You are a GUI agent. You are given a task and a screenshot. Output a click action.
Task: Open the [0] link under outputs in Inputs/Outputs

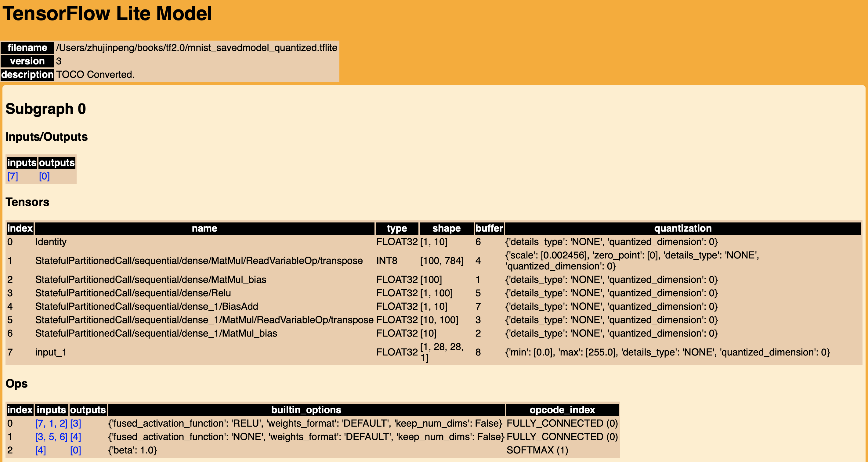pos(44,176)
